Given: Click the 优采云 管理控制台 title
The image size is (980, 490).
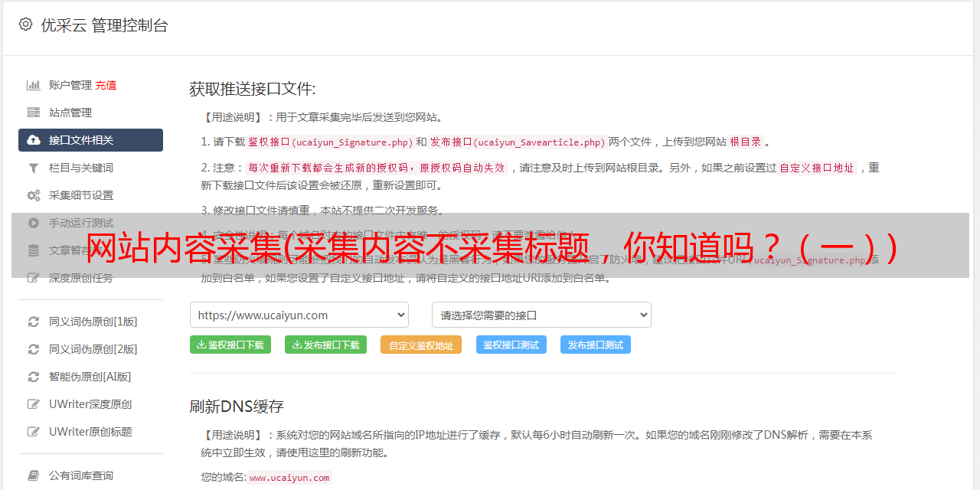Looking at the screenshot, I should [104, 25].
